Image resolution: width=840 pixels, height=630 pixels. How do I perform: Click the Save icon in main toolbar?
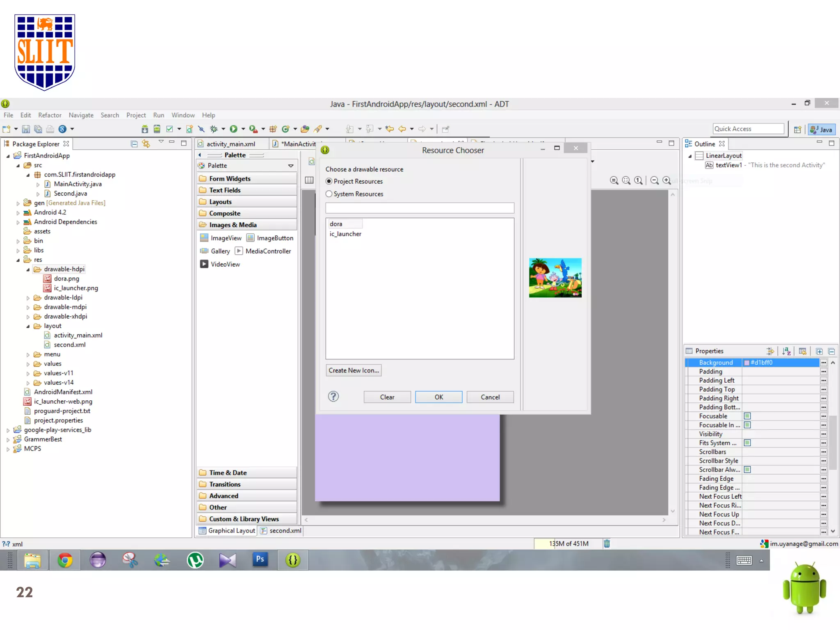pyautogui.click(x=26, y=129)
